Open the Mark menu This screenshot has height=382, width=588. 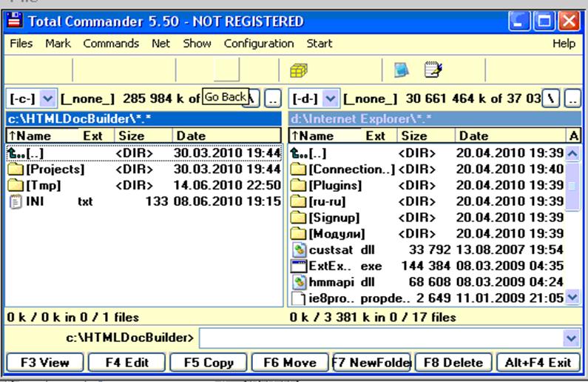[58, 44]
